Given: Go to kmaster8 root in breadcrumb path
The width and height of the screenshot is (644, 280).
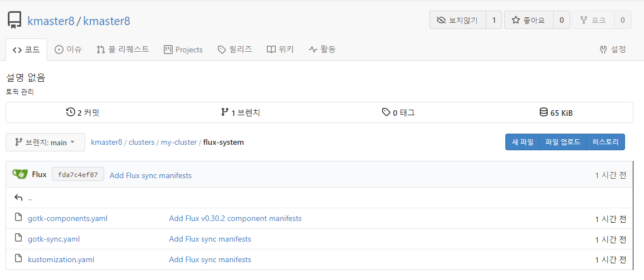Looking at the screenshot, I should (x=106, y=143).
